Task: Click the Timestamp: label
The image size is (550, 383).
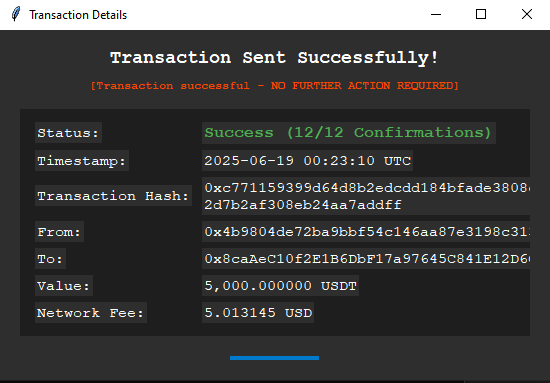Action: tap(82, 161)
